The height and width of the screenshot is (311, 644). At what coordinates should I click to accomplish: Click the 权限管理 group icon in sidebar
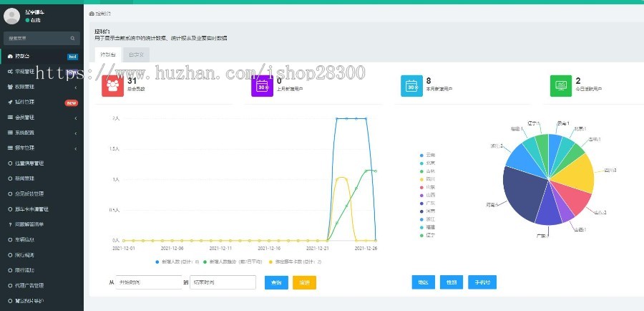10,87
